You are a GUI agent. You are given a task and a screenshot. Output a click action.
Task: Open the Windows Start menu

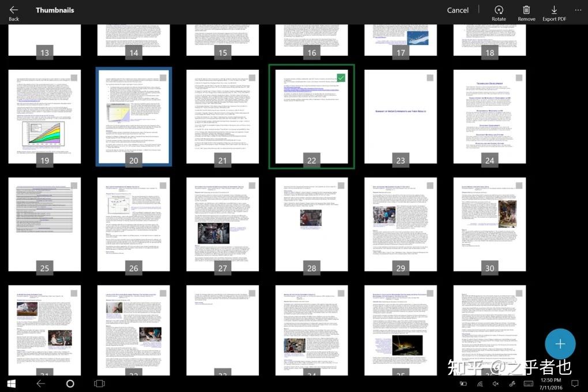[x=12, y=384]
